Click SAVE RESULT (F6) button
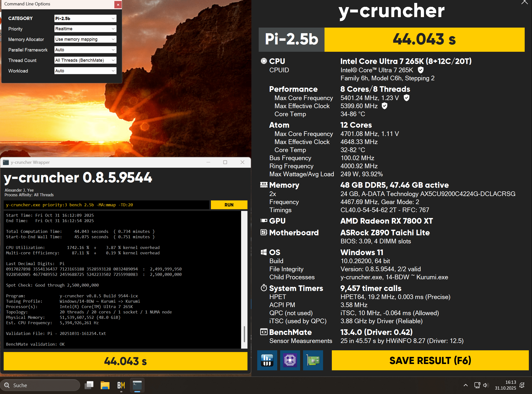532x394 pixels. point(430,360)
